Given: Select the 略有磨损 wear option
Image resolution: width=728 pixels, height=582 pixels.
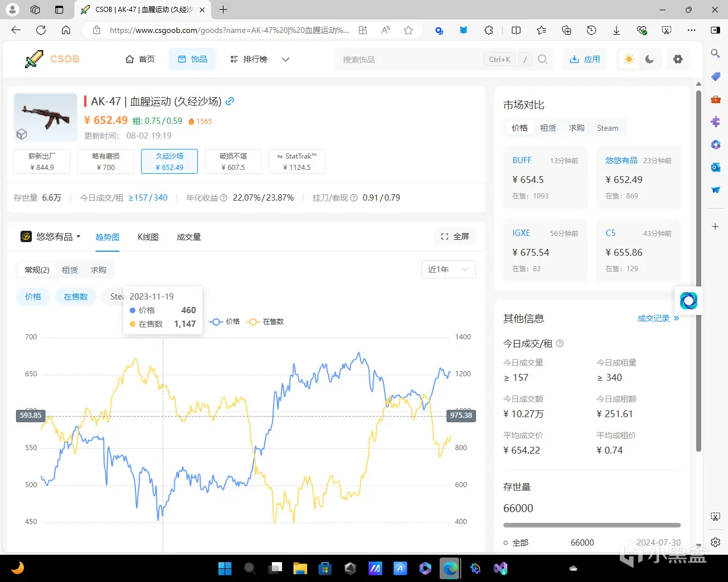Looking at the screenshot, I should 106,161.
